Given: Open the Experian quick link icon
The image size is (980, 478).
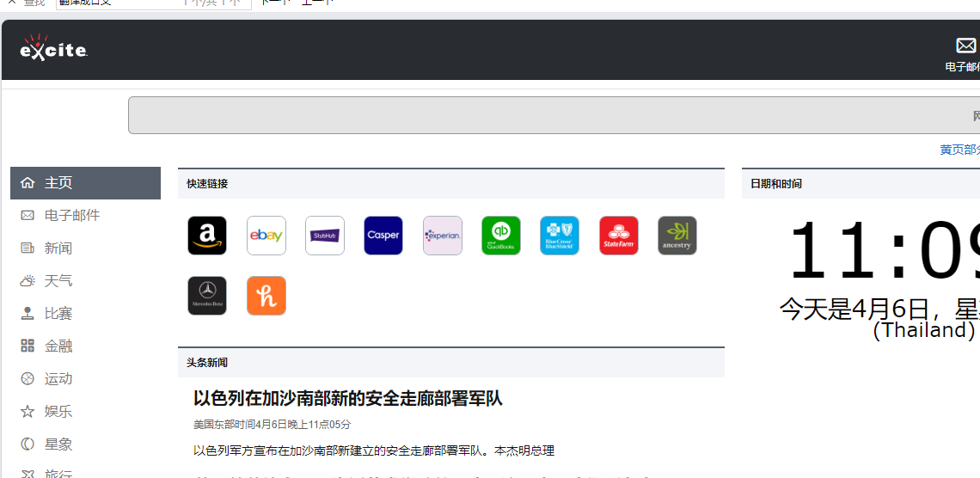Looking at the screenshot, I should point(443,236).
